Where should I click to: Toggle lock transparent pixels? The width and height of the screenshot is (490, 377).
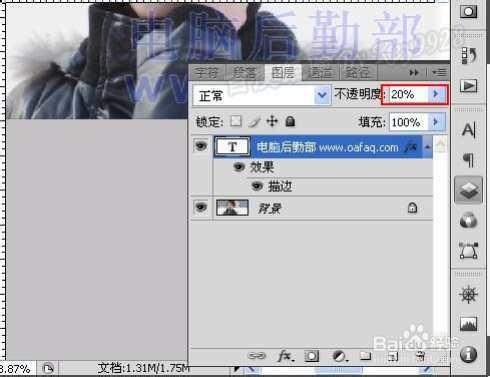(236, 121)
